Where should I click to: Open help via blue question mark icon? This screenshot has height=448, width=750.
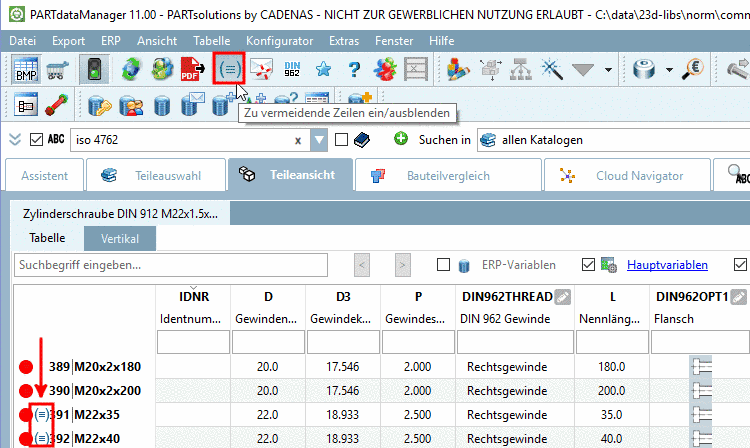click(354, 70)
